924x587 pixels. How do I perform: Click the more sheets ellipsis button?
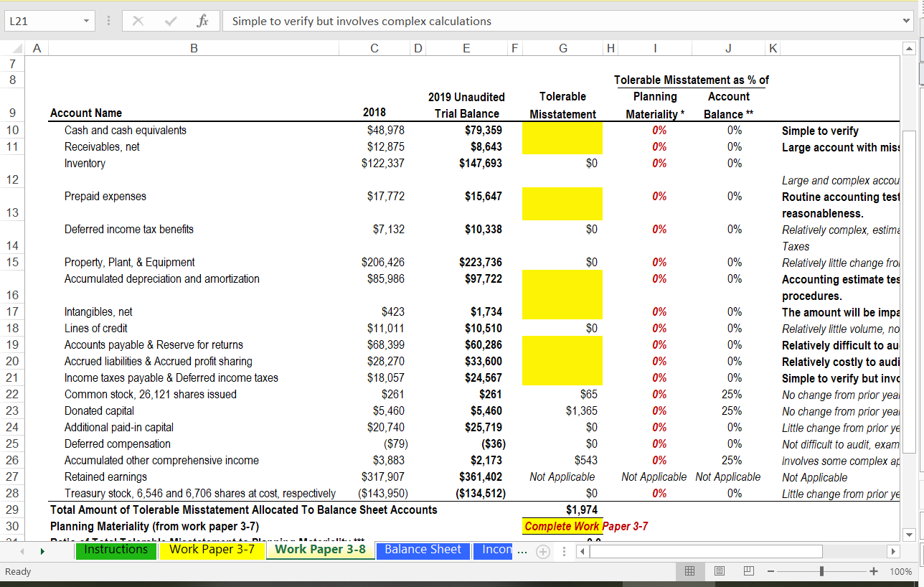point(524,552)
